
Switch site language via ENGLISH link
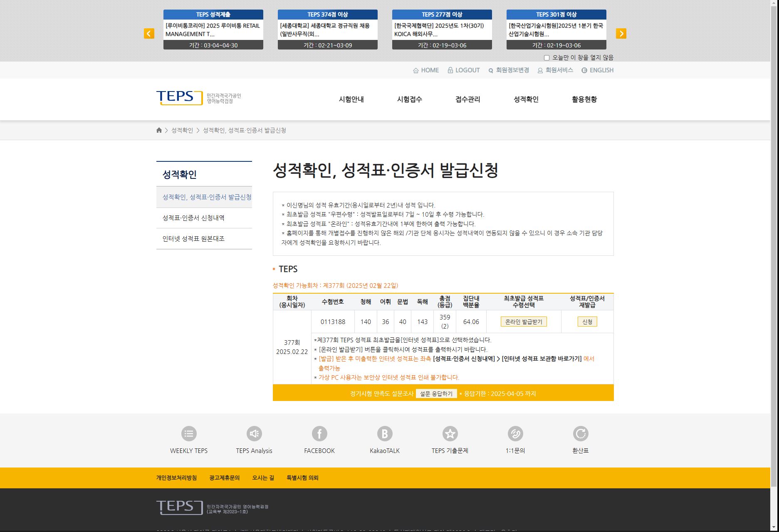[x=598, y=70]
